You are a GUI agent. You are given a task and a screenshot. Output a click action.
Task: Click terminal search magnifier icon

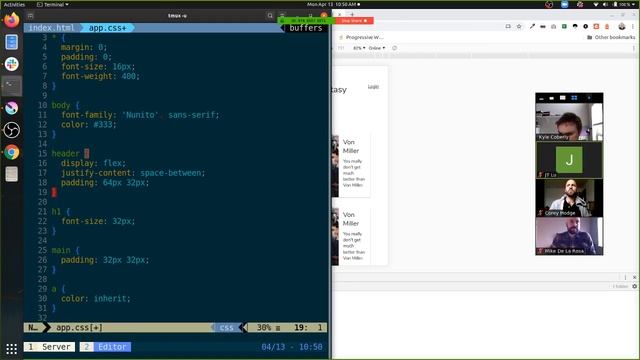[x=270, y=16]
